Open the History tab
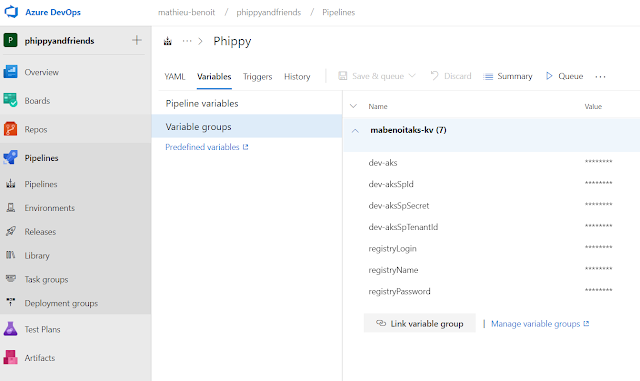 tap(297, 77)
